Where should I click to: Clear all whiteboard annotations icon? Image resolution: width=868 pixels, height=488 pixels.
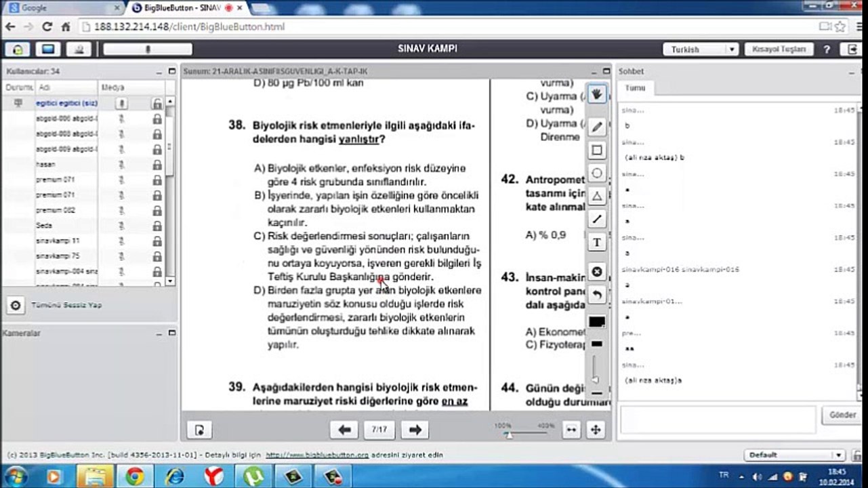pyautogui.click(x=597, y=272)
